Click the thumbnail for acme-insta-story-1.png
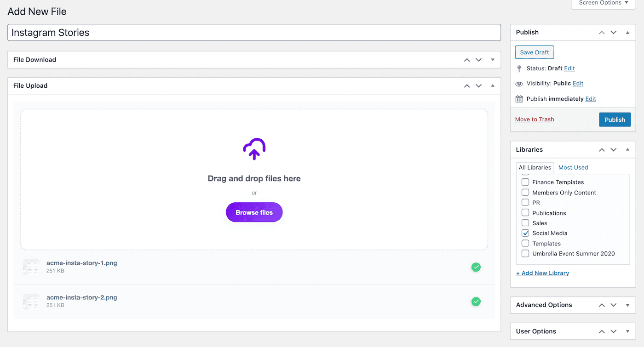This screenshot has height=347, width=644. tap(31, 267)
